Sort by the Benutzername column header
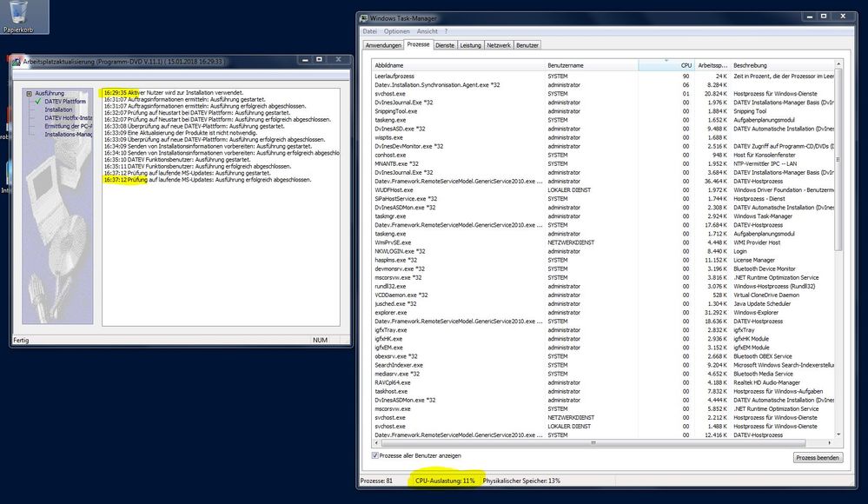 (591, 65)
